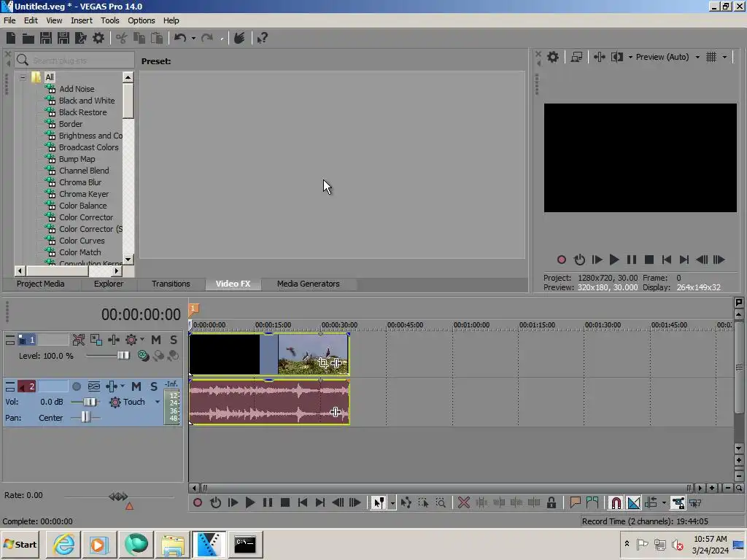Click the track 2 Pan slider
This screenshot has width=747, height=560.
tap(85, 418)
